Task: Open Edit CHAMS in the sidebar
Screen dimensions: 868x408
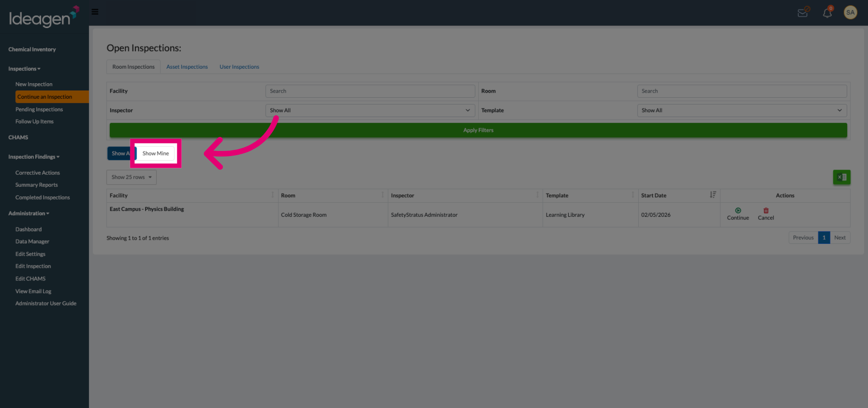Action: (x=30, y=279)
